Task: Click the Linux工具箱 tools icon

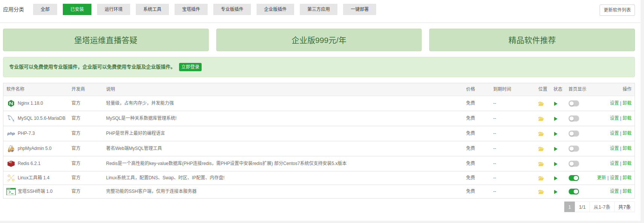Action: point(11,178)
